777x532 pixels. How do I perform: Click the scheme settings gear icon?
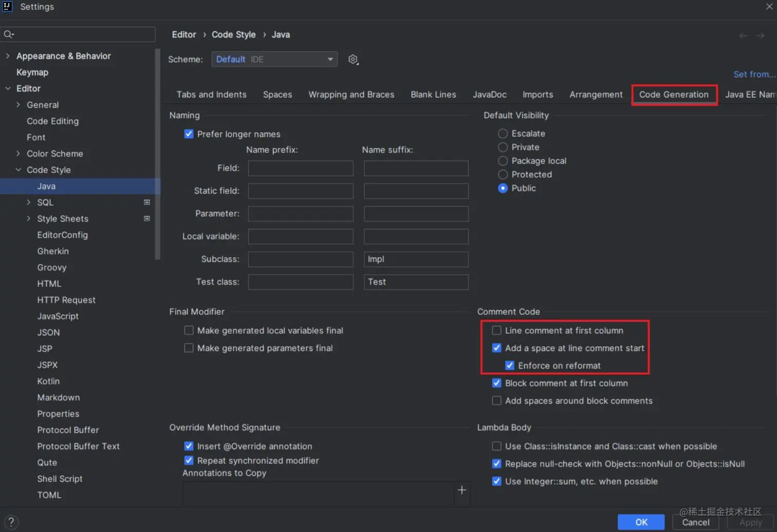point(353,60)
